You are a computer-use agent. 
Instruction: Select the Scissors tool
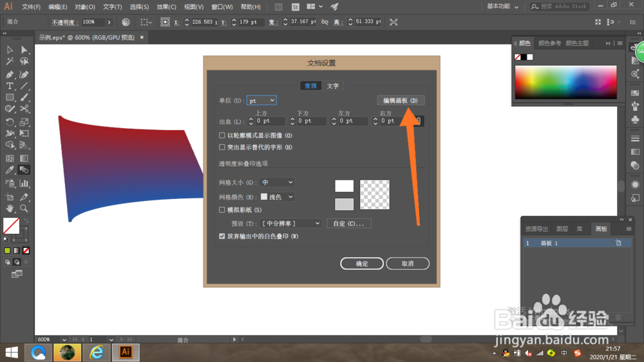tap(24, 109)
